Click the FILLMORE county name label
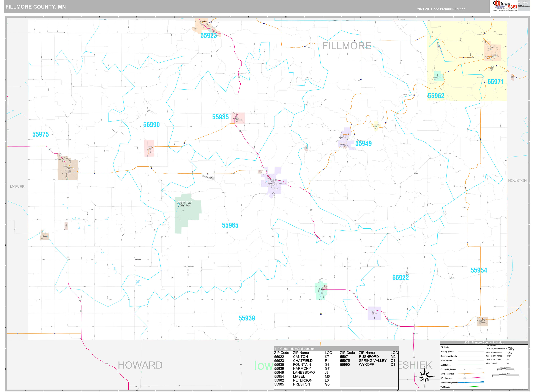Image resolution: width=533 pixels, height=392 pixels. pos(347,46)
